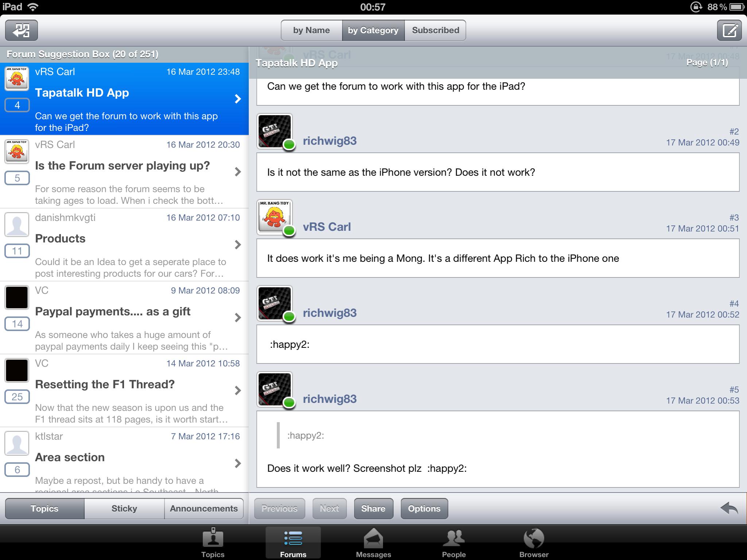Image resolution: width=747 pixels, height=560 pixels.
Task: Open the Topics tab bar icon
Action: 213,542
